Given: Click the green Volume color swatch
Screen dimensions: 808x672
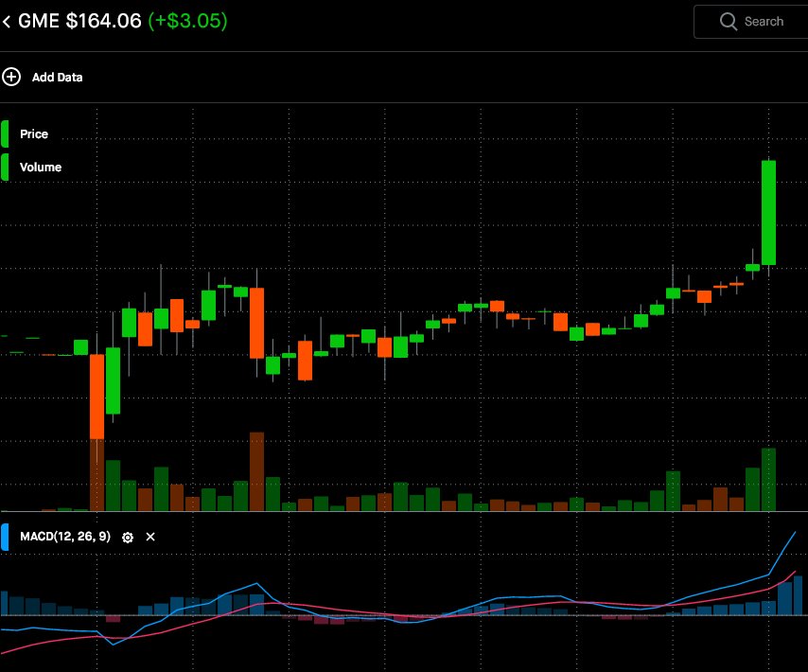Looking at the screenshot, I should tap(5, 167).
